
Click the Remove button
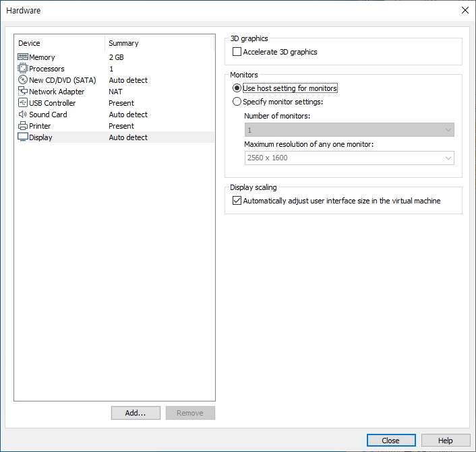(190, 413)
